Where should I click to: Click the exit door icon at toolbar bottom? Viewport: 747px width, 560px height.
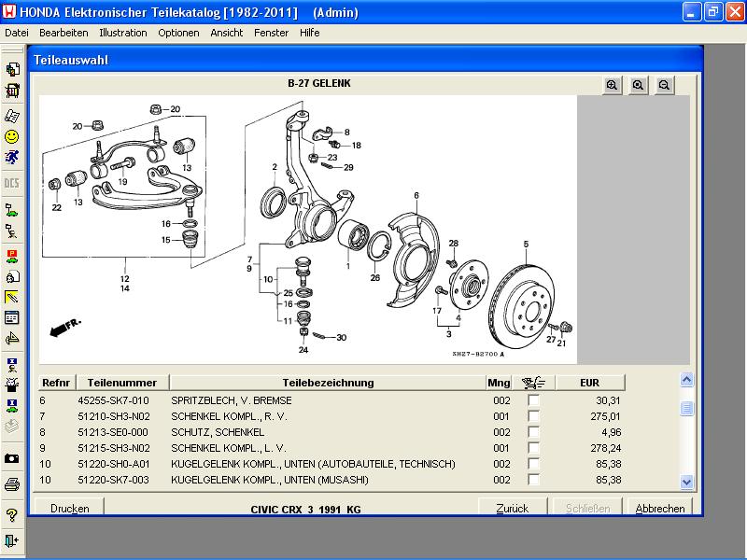point(12,540)
